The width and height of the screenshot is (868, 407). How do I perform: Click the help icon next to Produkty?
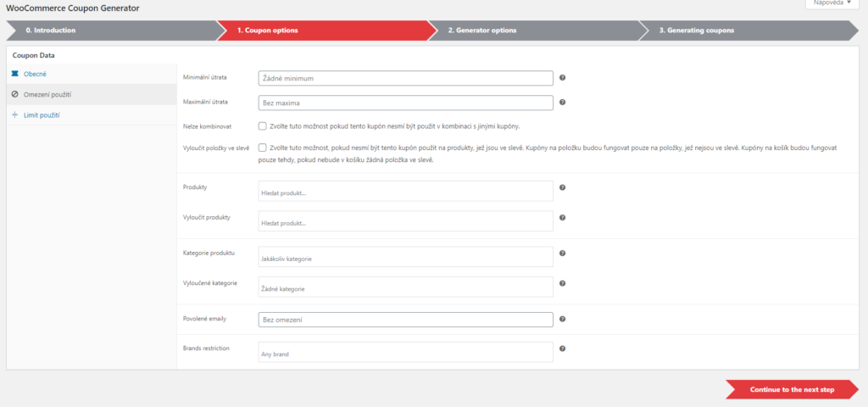(563, 187)
